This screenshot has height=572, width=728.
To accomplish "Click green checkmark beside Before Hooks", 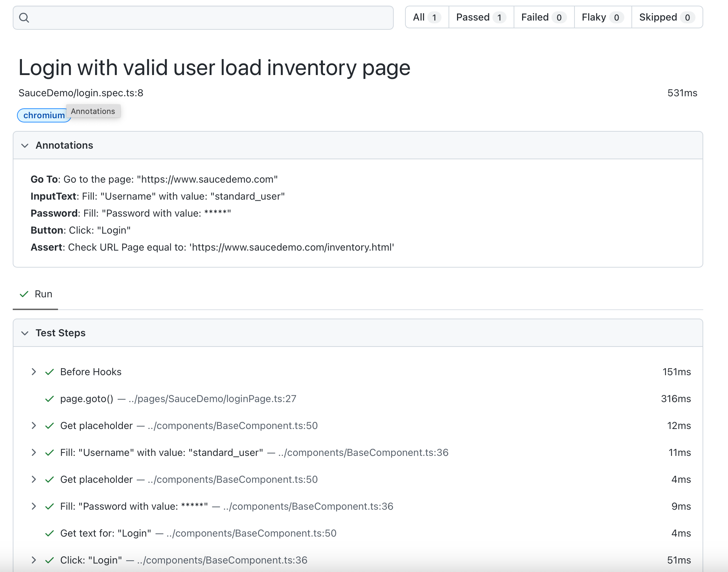I will click(50, 372).
